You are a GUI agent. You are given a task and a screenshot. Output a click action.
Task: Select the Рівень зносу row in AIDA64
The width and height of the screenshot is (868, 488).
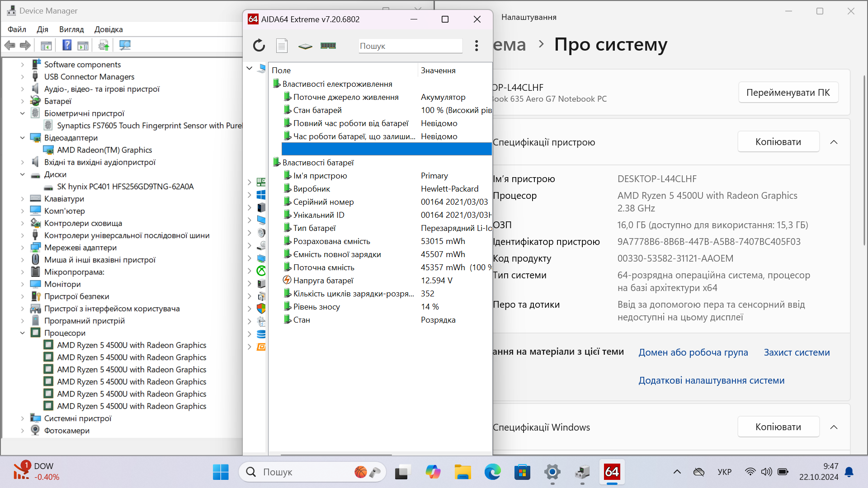point(387,307)
